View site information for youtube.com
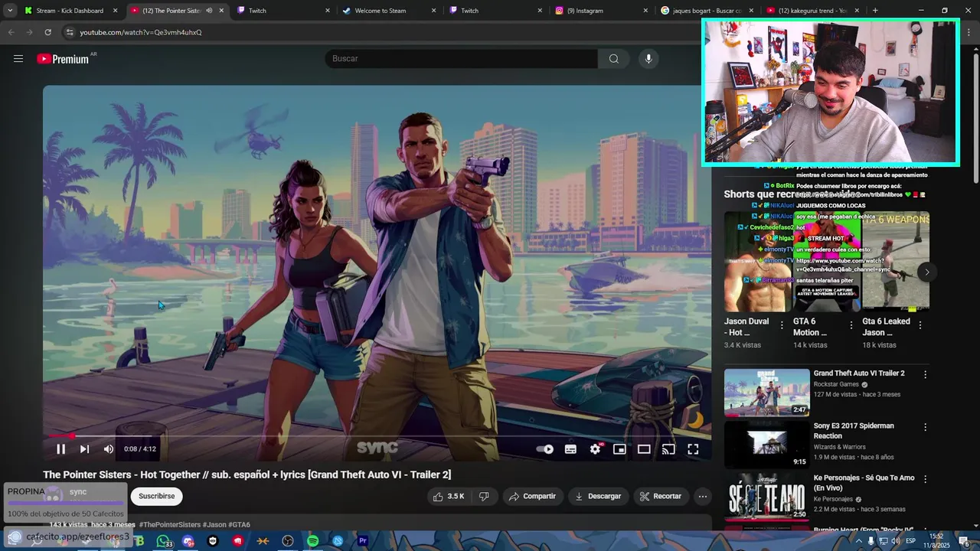Viewport: 980px width, 551px height. point(69,32)
